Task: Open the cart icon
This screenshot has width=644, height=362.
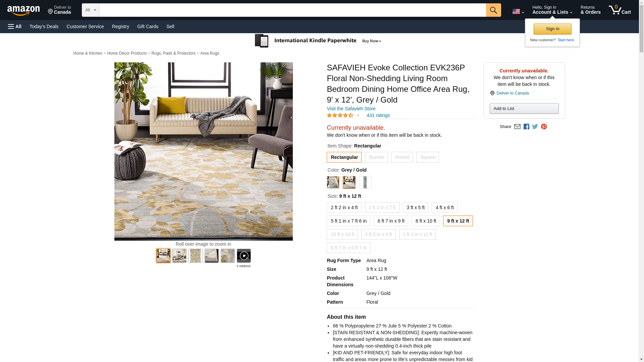Action: tap(620, 10)
